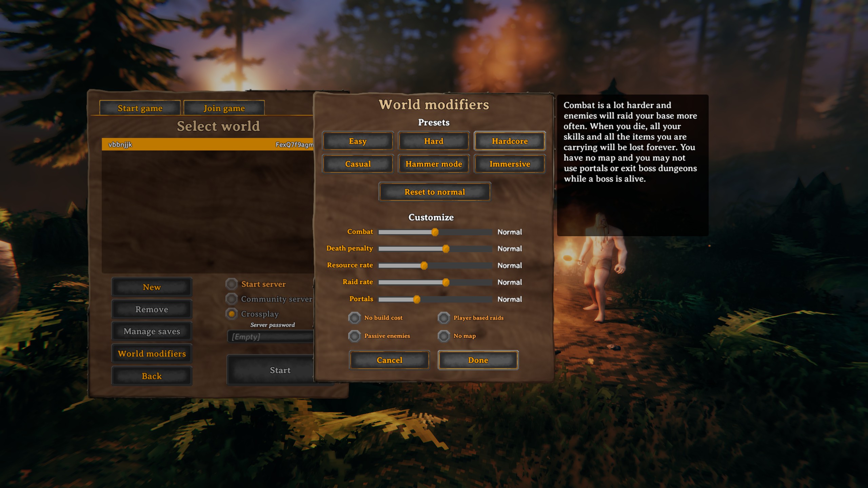Focus the Server password field

pyautogui.click(x=271, y=337)
